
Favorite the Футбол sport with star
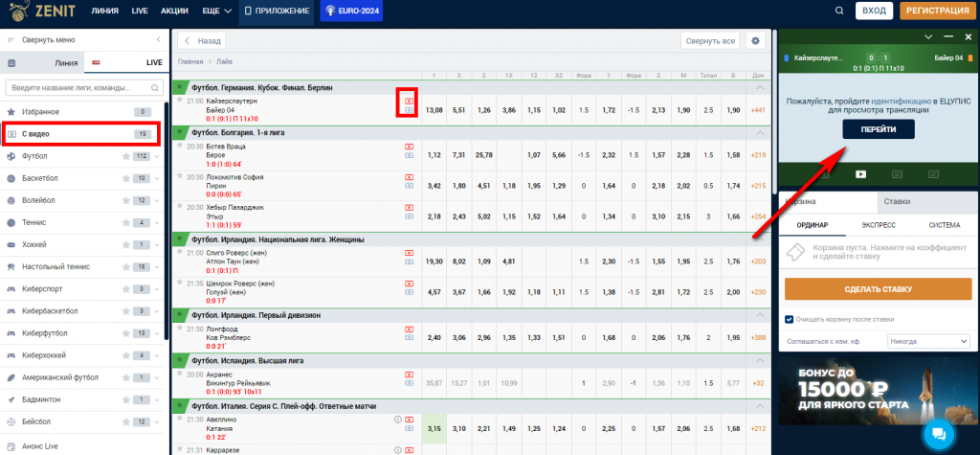pyautogui.click(x=125, y=156)
